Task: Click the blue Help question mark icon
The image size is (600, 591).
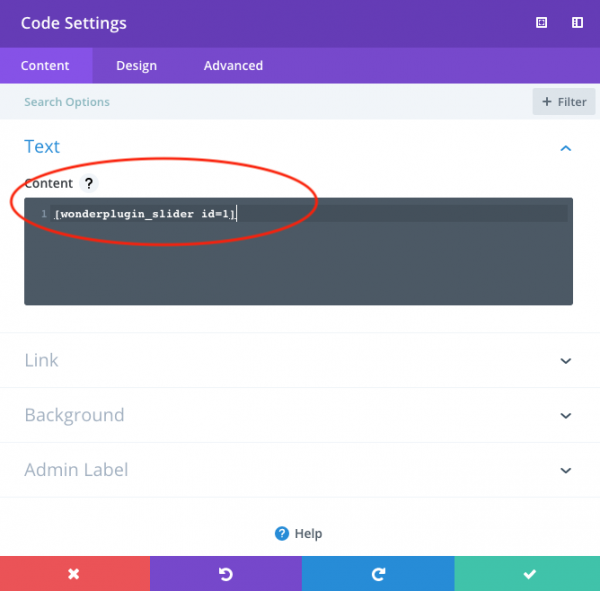Action: click(x=282, y=533)
